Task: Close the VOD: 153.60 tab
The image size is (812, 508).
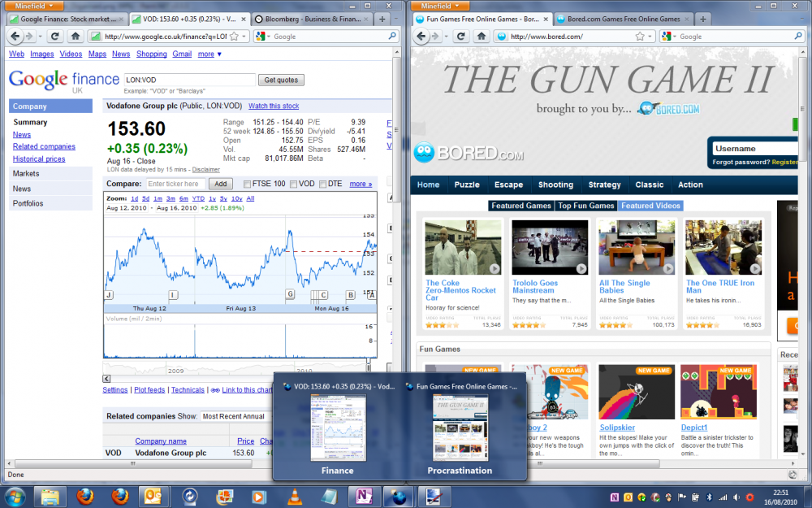Action: (244, 20)
